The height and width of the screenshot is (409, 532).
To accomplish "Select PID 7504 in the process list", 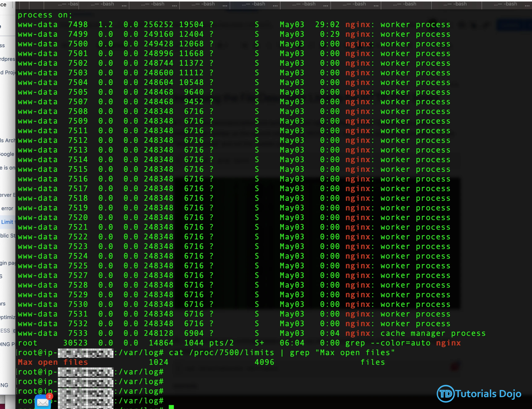I will pos(78,82).
